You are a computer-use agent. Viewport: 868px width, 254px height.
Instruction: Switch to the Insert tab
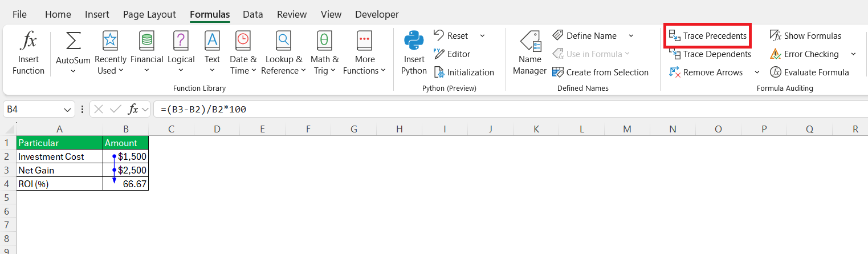(x=97, y=14)
